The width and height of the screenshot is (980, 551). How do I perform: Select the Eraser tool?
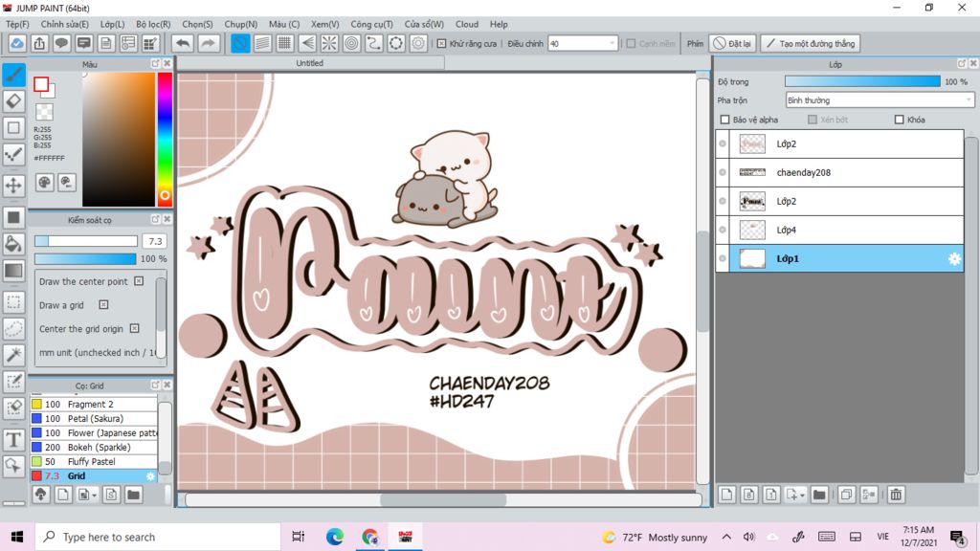pos(13,101)
